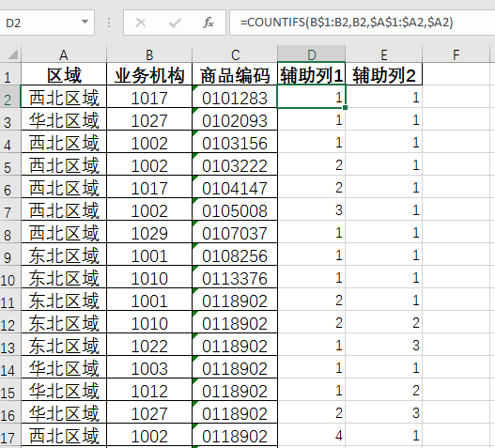495x448 pixels.
Task: Click cell D7 showing value 3
Action: tap(312, 210)
